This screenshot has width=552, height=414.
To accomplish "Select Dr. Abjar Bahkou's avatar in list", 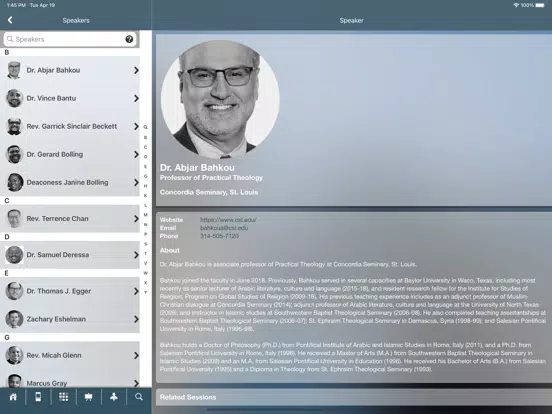I will (14, 70).
